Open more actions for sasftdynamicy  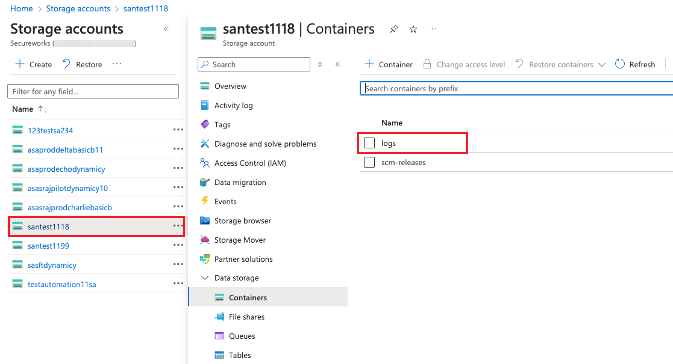coord(178,264)
